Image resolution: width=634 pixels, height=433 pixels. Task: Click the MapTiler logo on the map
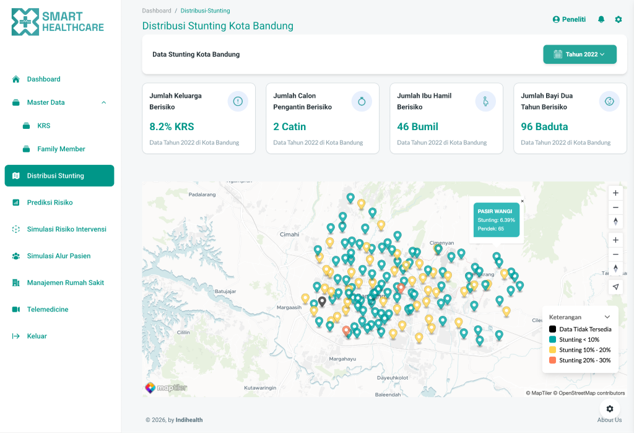(x=166, y=388)
